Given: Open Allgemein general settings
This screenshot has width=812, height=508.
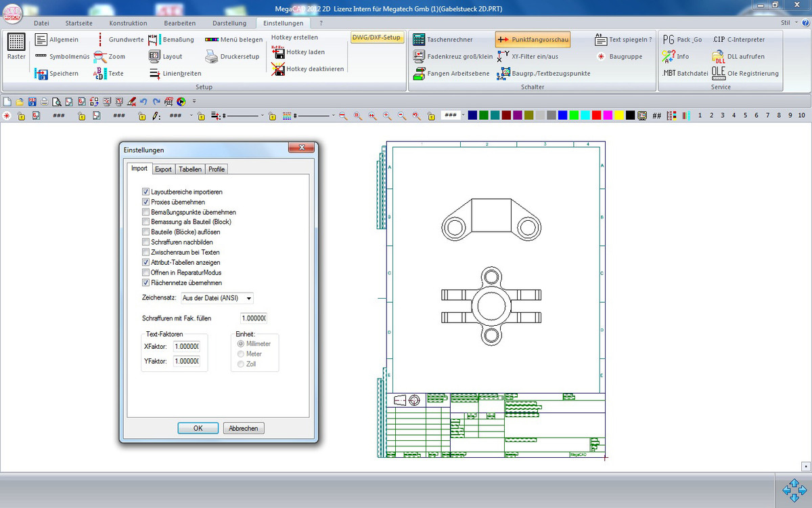Looking at the screenshot, I should pyautogui.click(x=57, y=39).
